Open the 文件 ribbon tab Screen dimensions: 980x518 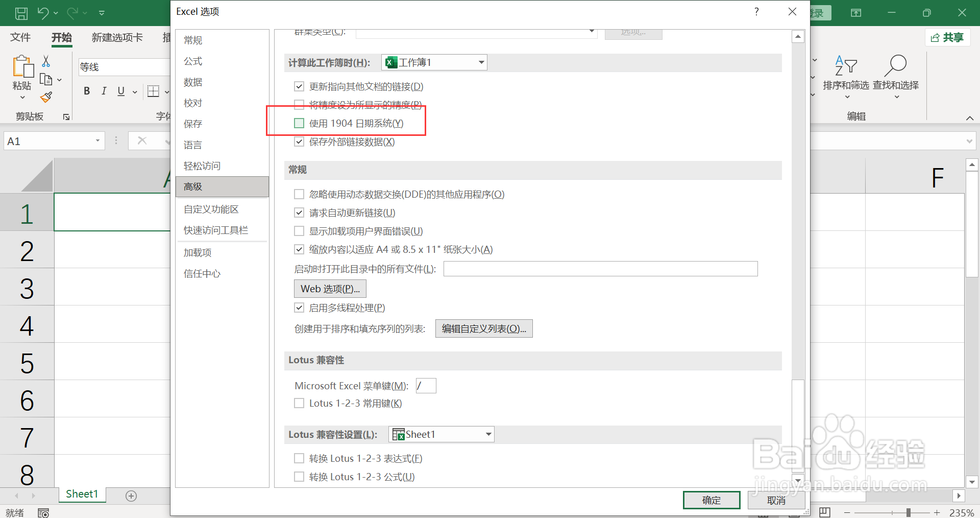[x=20, y=37]
